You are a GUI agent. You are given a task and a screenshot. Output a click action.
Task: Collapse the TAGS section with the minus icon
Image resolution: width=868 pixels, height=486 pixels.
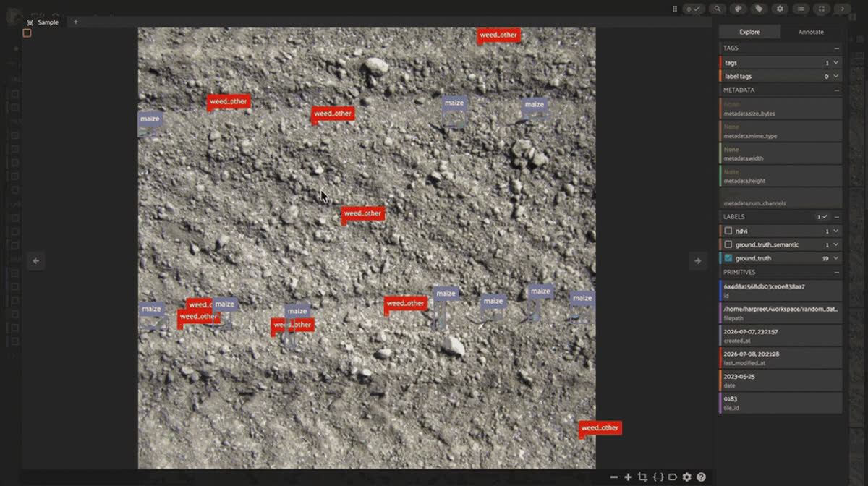(837, 48)
